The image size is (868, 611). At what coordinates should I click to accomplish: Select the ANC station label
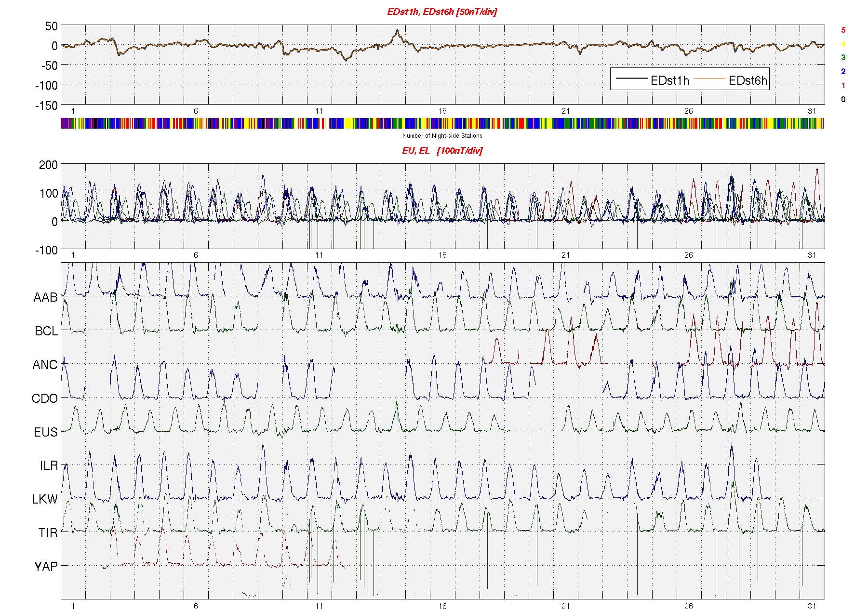click(x=45, y=365)
